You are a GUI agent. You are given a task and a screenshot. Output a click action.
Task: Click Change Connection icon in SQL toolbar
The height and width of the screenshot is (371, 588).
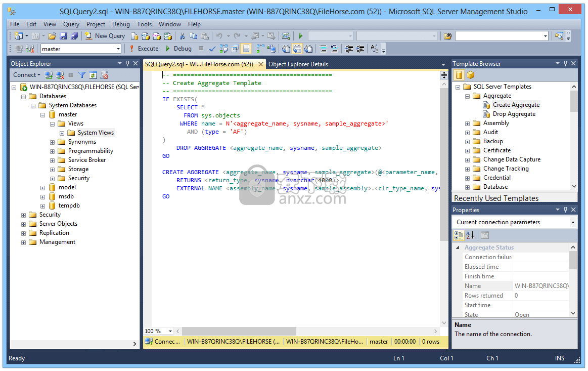point(30,49)
